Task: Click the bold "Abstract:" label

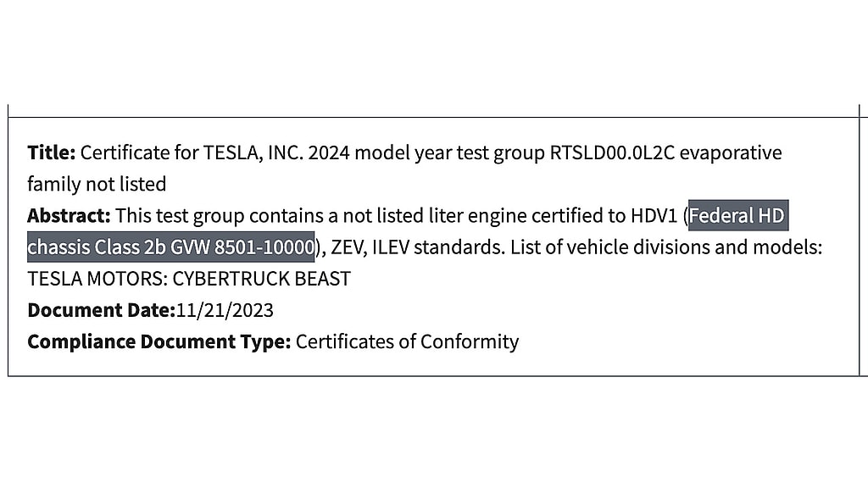Action: coord(69,216)
